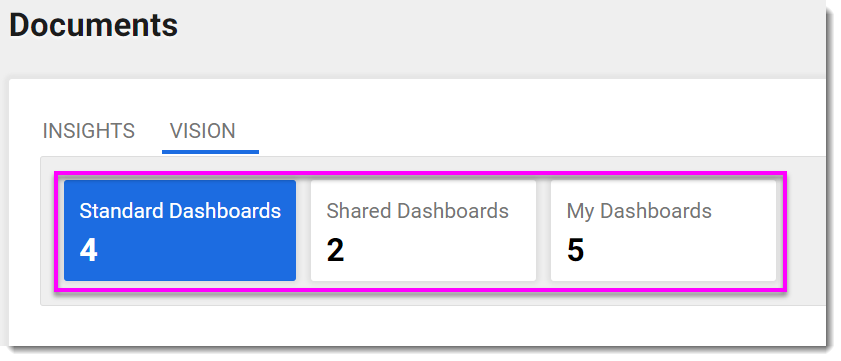Click the "Standard Dashboards" label text
841x361 pixels.
(180, 211)
